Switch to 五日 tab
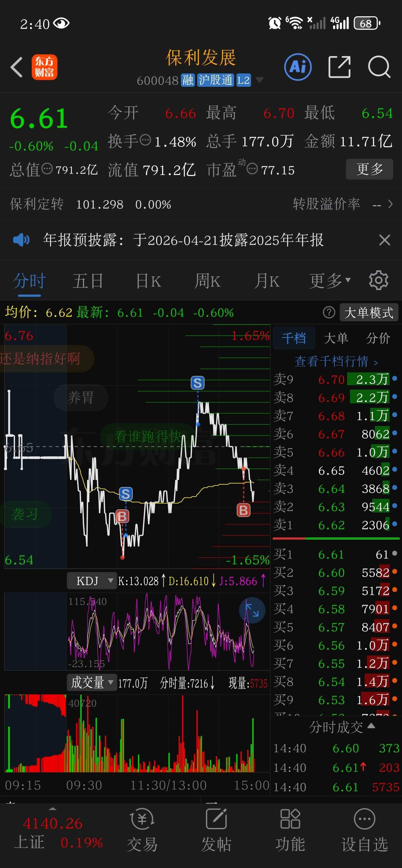 click(88, 281)
